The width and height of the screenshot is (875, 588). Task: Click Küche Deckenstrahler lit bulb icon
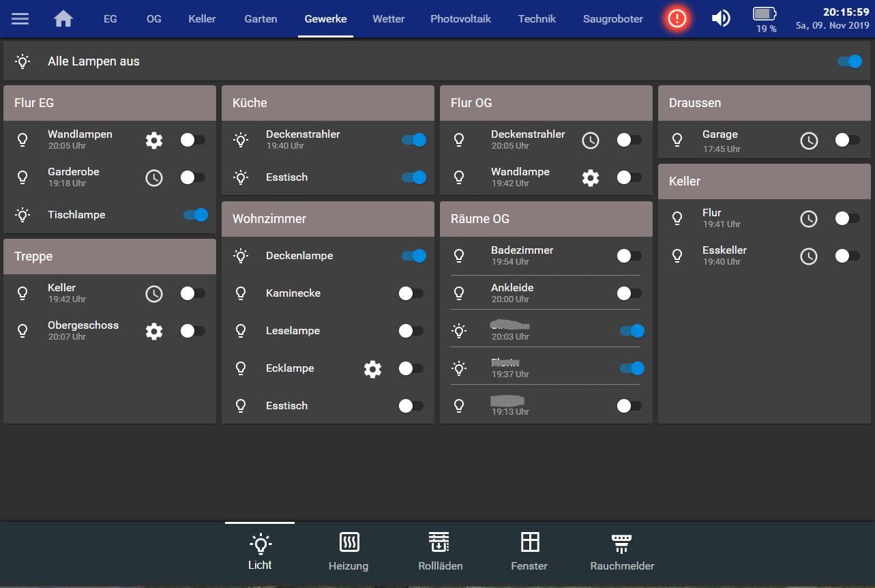(241, 140)
